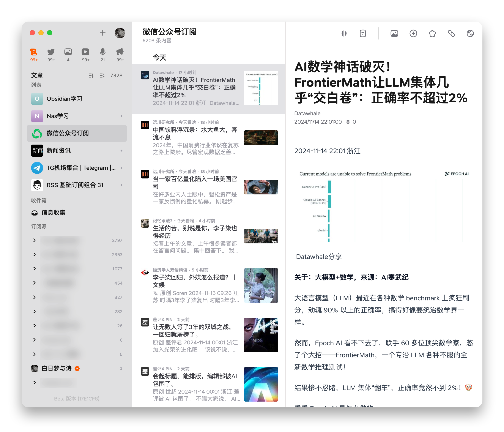Click the orange verified badge next to 白日梦与诗
The image size is (504, 432).
(x=77, y=369)
